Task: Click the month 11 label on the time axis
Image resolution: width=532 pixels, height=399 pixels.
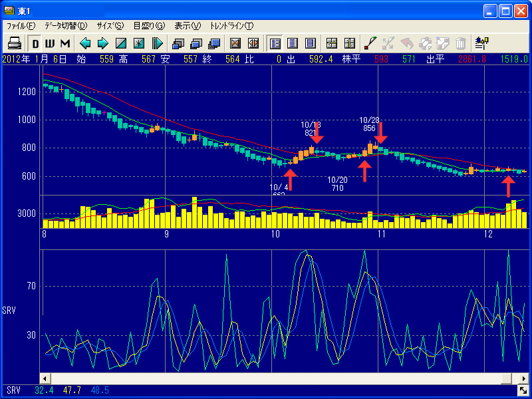Action: tap(382, 234)
